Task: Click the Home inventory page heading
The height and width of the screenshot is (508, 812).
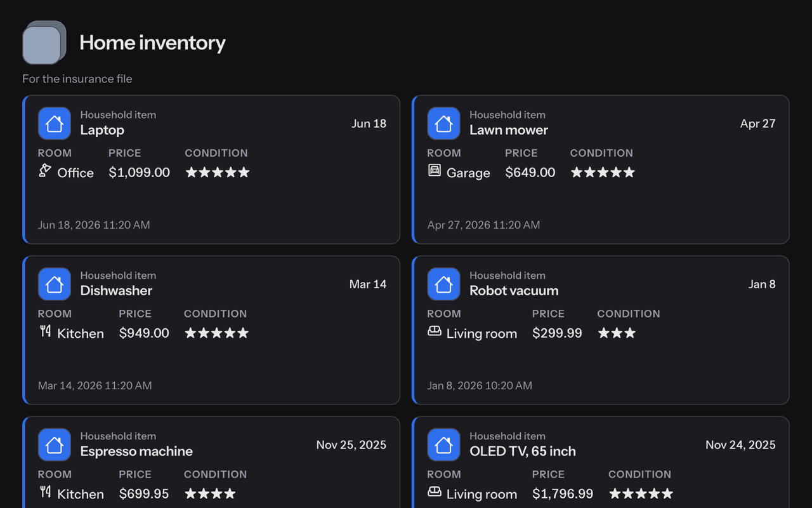Action: click(x=152, y=43)
